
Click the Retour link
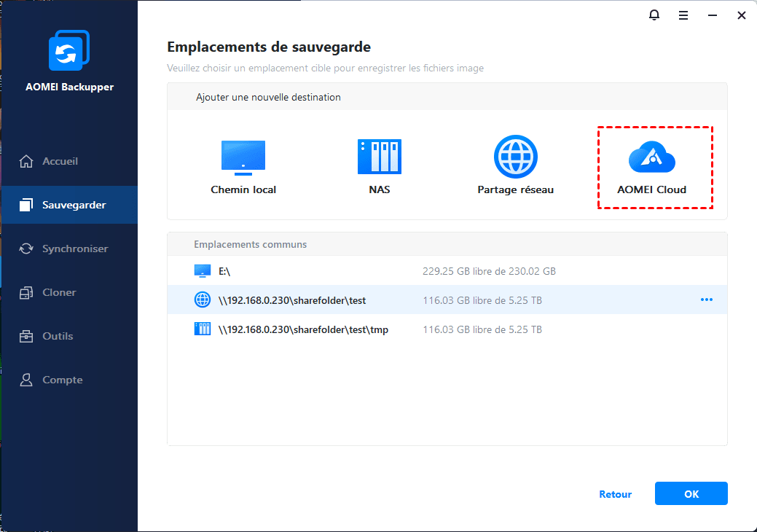(615, 494)
